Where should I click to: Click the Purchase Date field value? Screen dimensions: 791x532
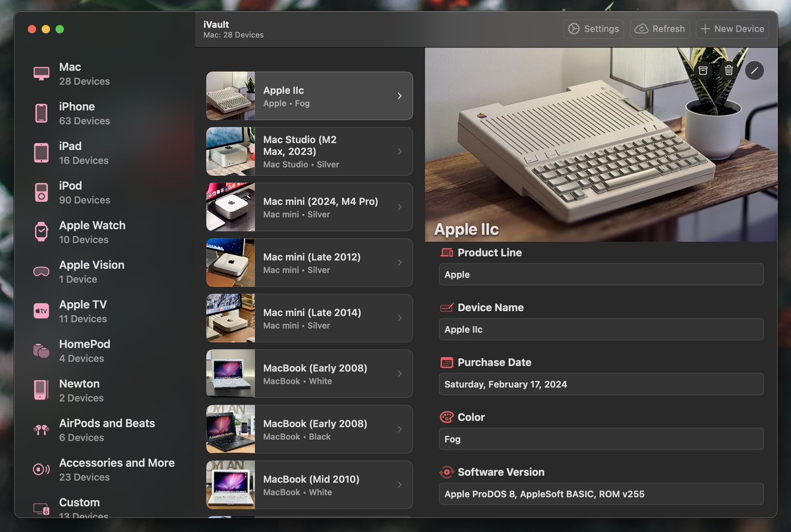coord(601,384)
